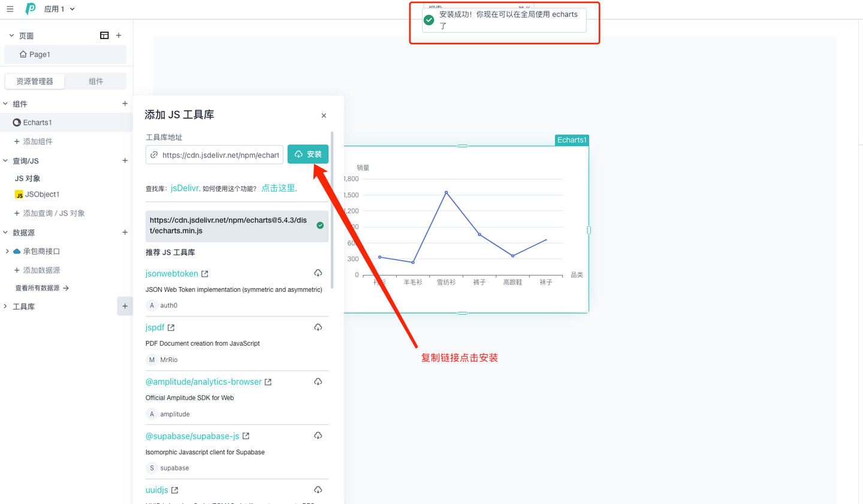Add a datasource via 数据源 plus

125,233
